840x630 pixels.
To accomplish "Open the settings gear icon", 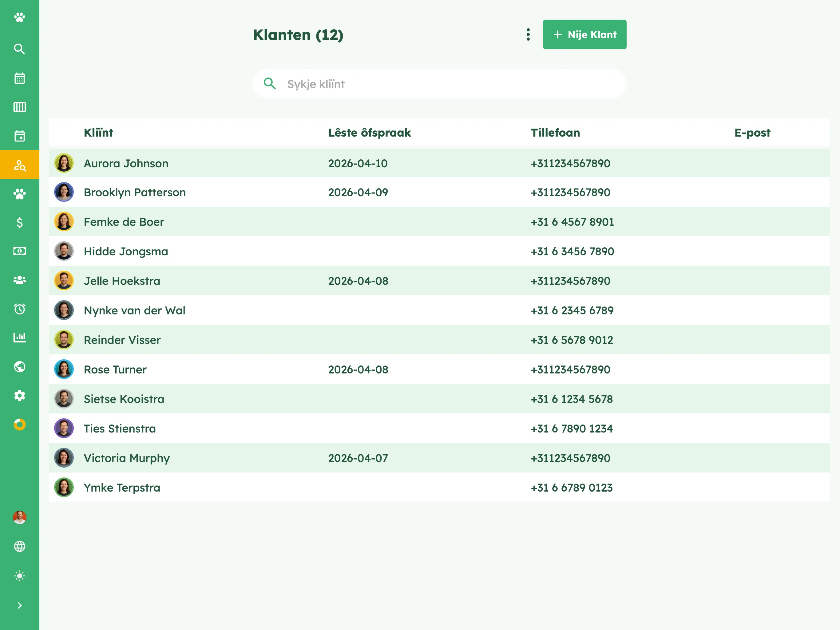I will coord(19,396).
